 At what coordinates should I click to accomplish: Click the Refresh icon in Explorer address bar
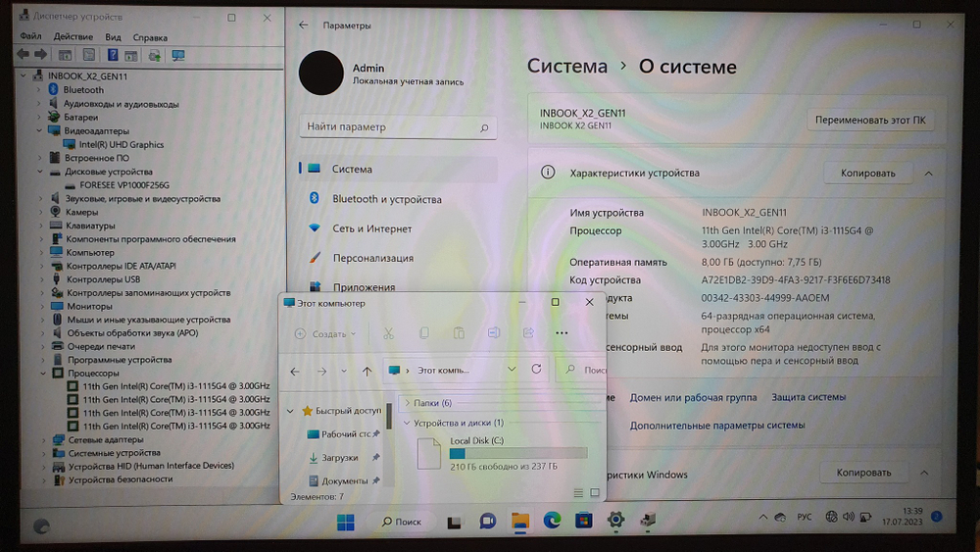[x=536, y=370]
